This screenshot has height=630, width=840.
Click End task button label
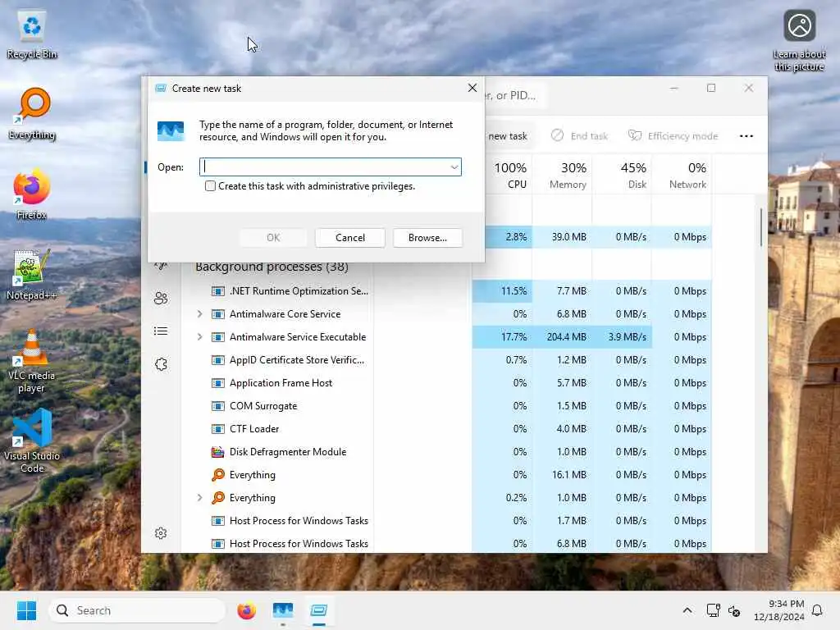(x=589, y=136)
